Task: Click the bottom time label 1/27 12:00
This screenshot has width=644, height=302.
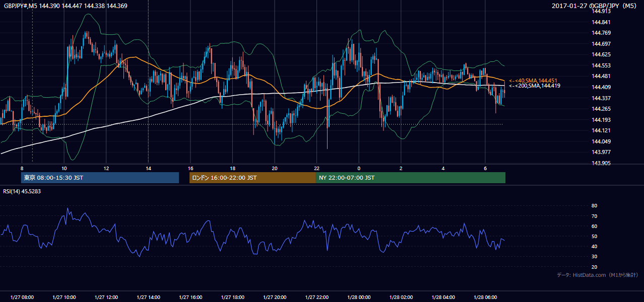Action: [106, 297]
